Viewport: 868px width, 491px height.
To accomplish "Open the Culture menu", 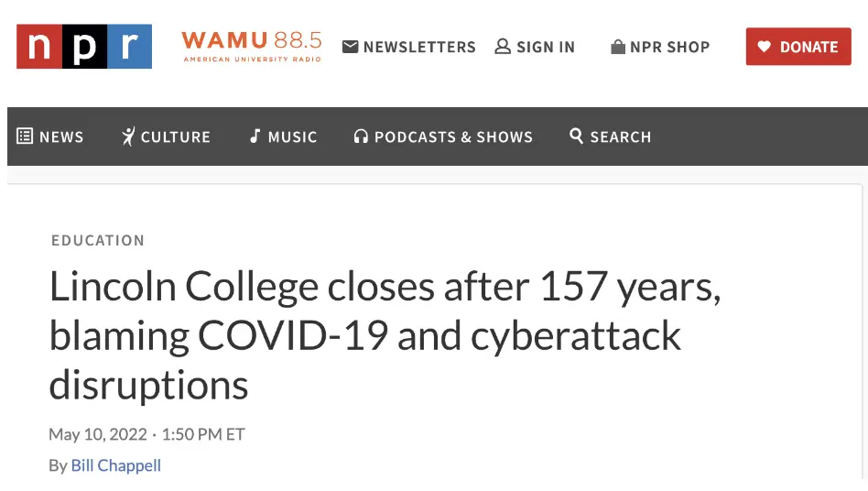I will (175, 137).
